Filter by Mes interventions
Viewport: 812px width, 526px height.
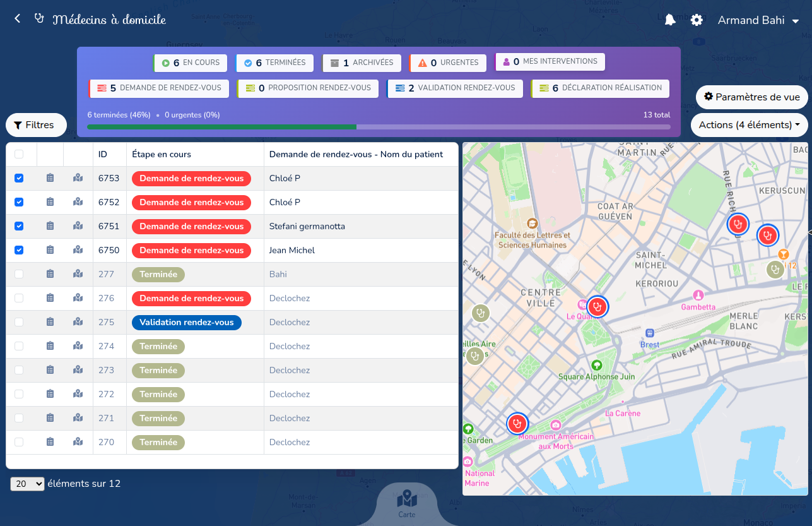[550, 62]
